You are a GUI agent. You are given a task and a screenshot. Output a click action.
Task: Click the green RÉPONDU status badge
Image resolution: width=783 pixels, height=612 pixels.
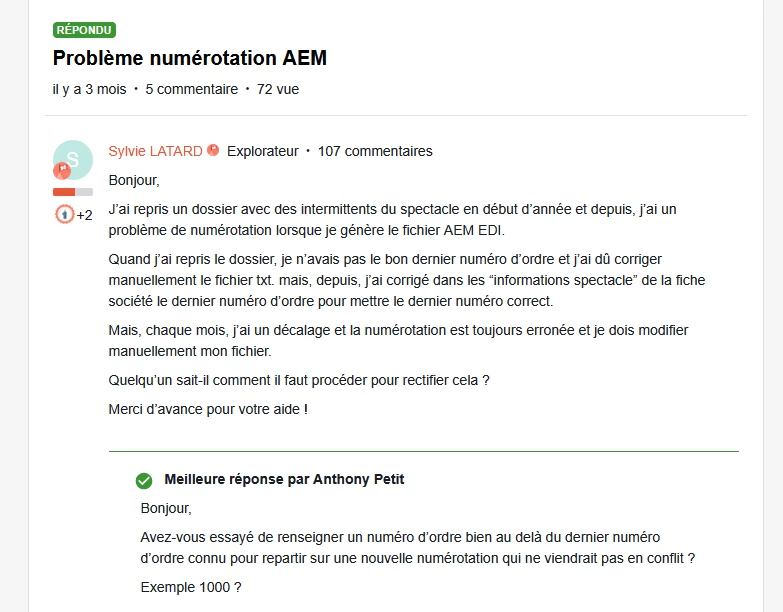[84, 30]
